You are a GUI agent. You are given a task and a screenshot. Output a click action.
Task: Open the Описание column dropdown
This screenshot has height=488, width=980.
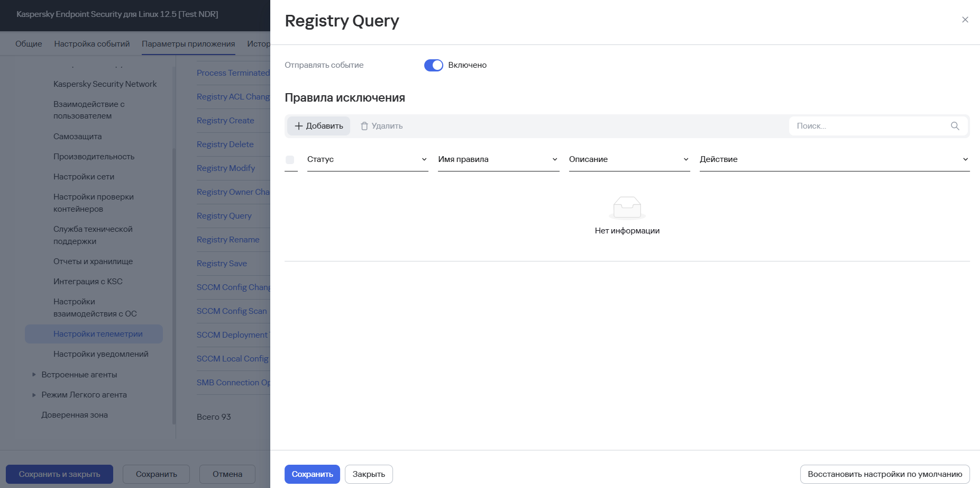[x=686, y=159]
